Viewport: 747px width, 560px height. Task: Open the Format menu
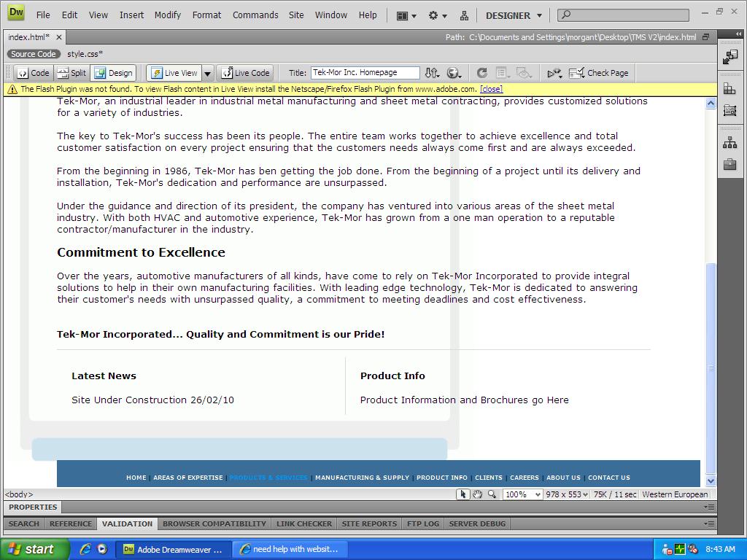pyautogui.click(x=206, y=15)
